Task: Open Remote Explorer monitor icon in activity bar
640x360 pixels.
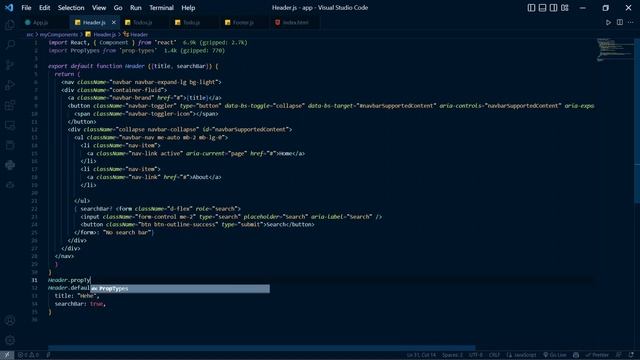Action: pos(10,125)
